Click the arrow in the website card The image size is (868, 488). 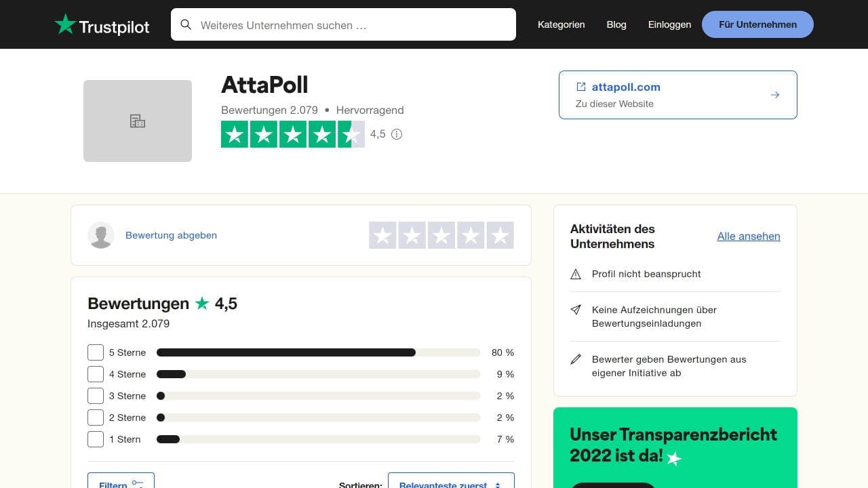point(774,95)
